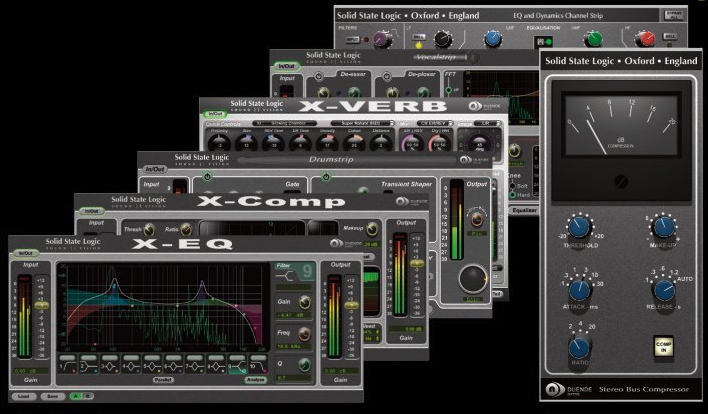Select filter band 4 in X-EQ
The height and width of the screenshot is (414, 708).
131,364
